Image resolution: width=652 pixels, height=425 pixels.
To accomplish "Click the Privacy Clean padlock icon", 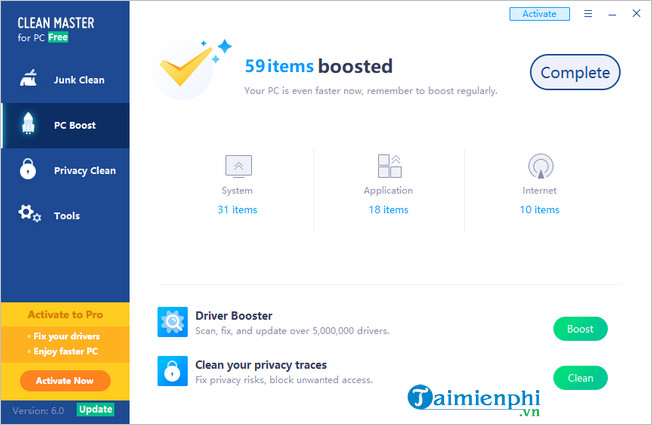I will click(x=28, y=170).
